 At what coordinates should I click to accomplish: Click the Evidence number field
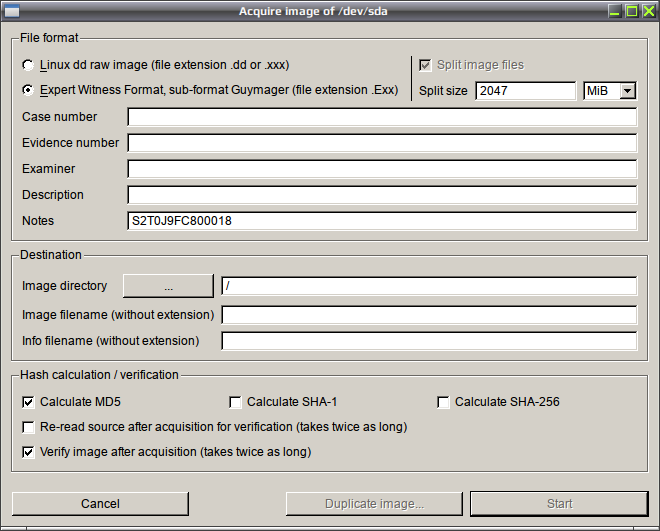point(382,143)
